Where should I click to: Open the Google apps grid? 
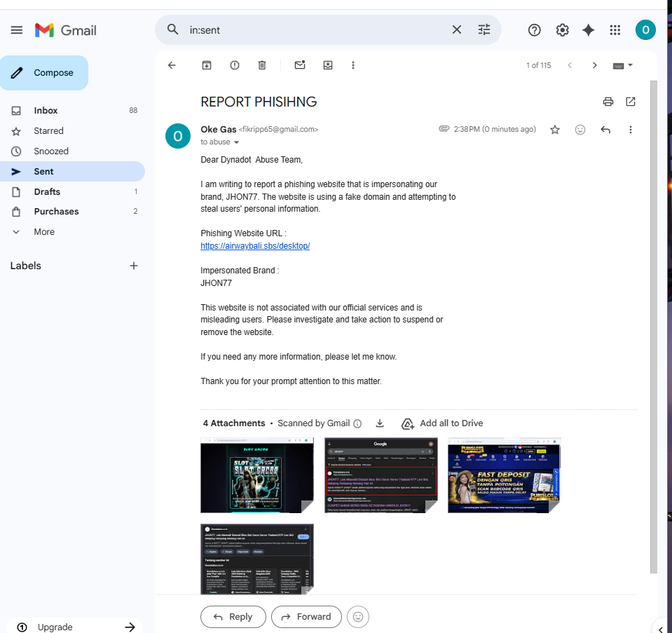coord(615,30)
